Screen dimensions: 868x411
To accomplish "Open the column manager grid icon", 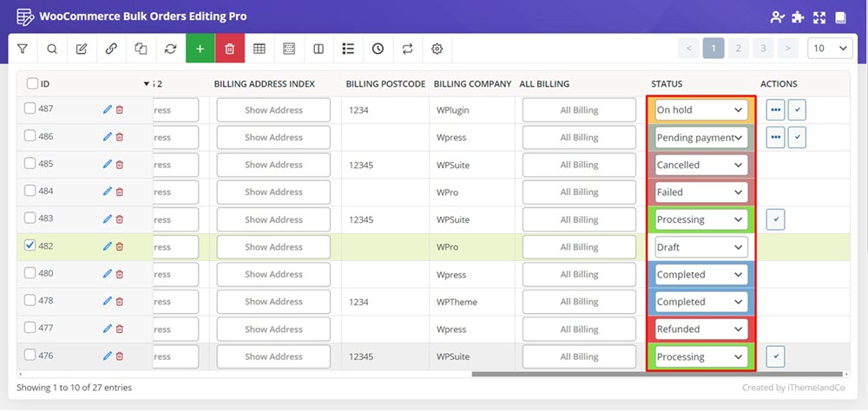I will pos(259,49).
